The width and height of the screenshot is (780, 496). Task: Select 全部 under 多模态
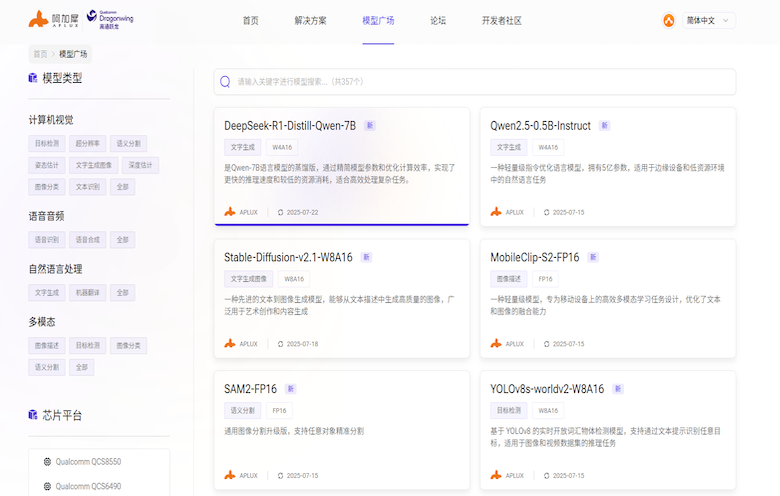pos(82,367)
